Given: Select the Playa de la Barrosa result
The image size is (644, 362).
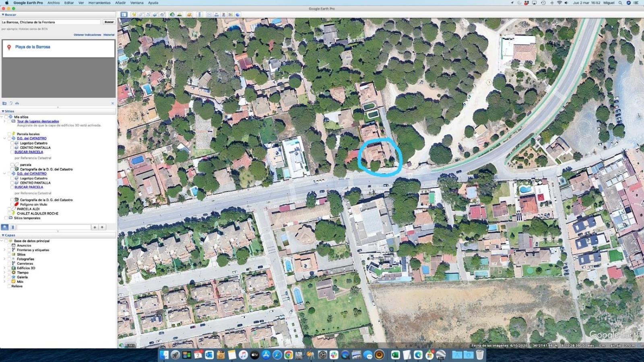Looking at the screenshot, I should coord(33,47).
